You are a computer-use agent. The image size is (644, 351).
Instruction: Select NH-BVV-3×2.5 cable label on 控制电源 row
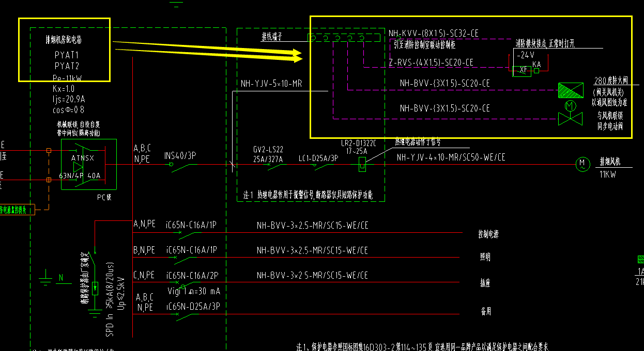[313, 225]
